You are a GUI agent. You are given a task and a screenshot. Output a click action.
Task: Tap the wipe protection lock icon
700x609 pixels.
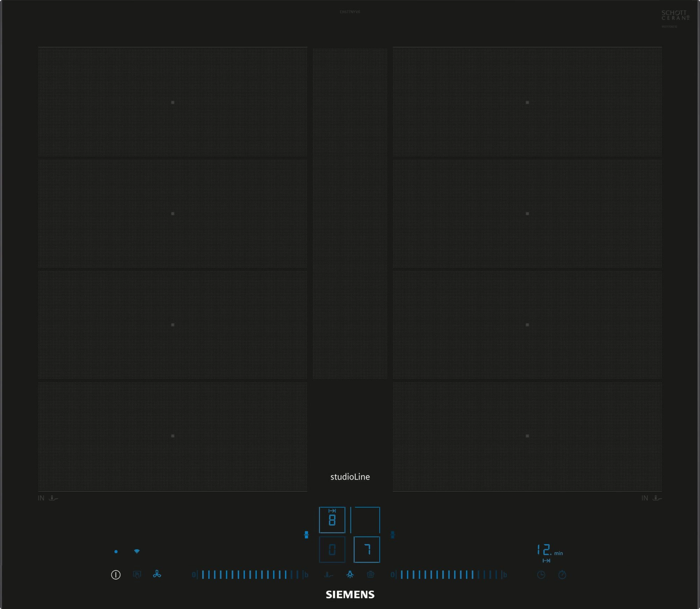coord(137,575)
